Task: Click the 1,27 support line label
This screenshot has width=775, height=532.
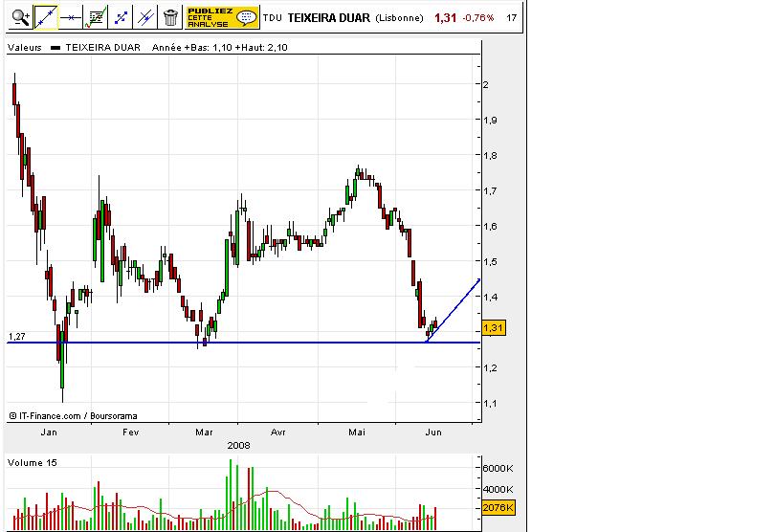Action: [x=17, y=336]
